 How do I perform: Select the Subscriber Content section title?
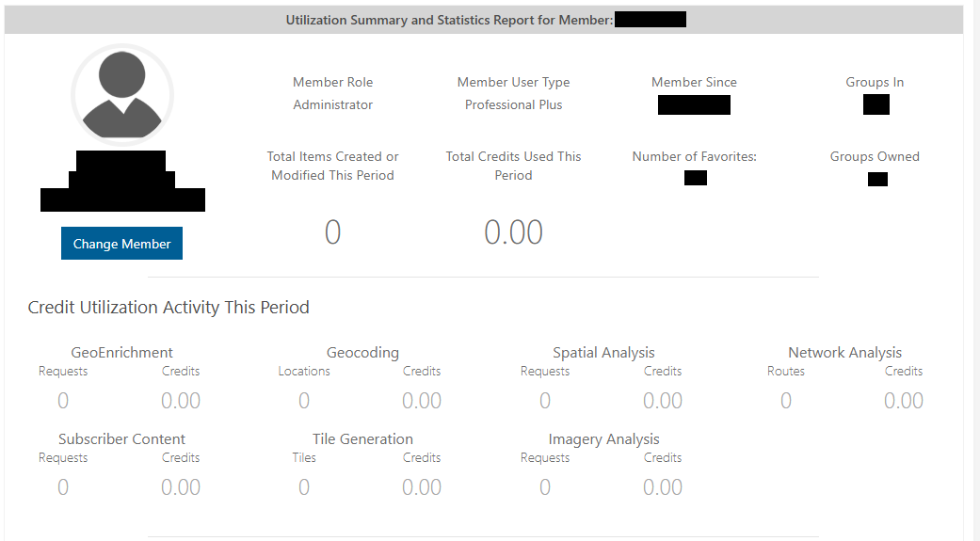click(x=122, y=439)
